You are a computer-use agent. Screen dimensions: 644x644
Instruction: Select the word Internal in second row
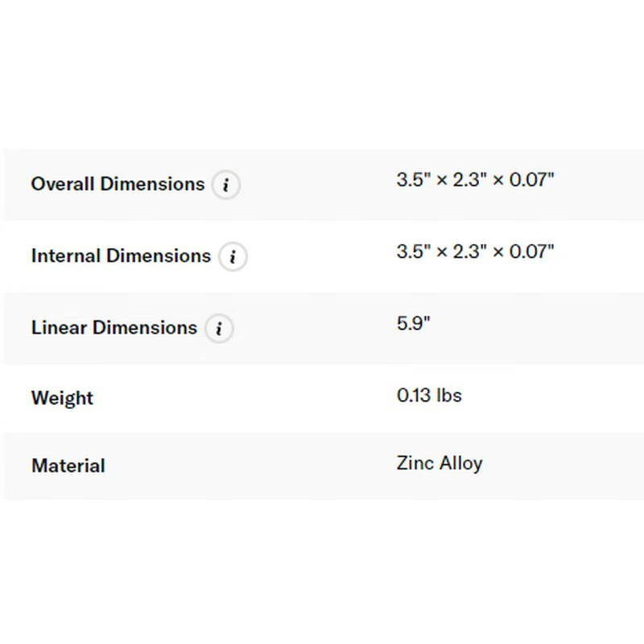66,255
